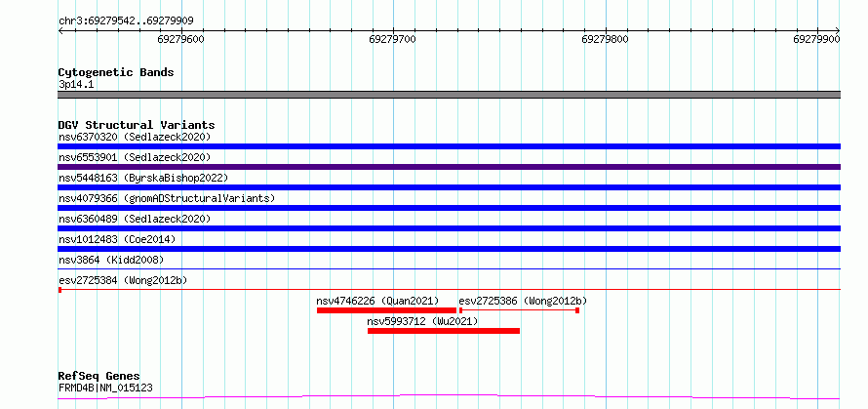Select the thin red feature under esv2725386
Viewport: 868px width, 409px height.
coord(519,310)
